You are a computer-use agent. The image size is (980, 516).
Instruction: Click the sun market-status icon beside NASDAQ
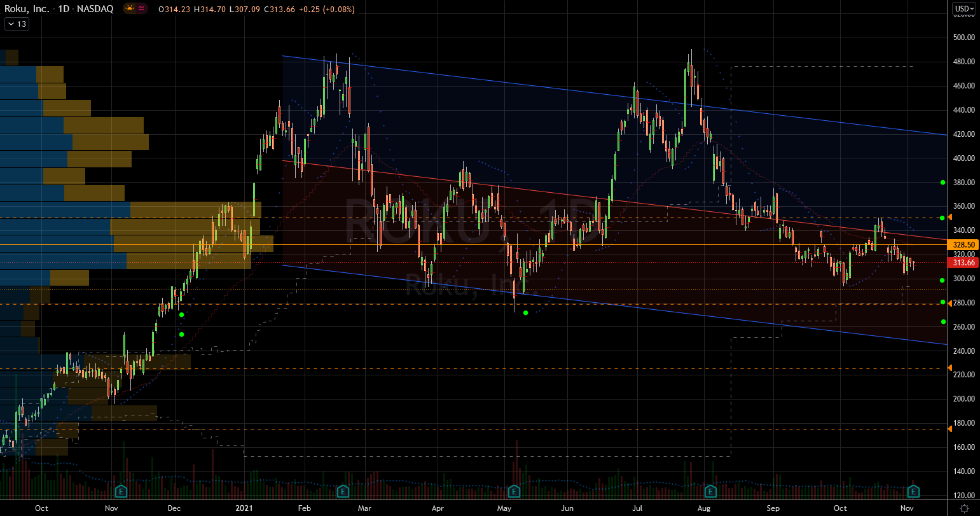pos(130,9)
